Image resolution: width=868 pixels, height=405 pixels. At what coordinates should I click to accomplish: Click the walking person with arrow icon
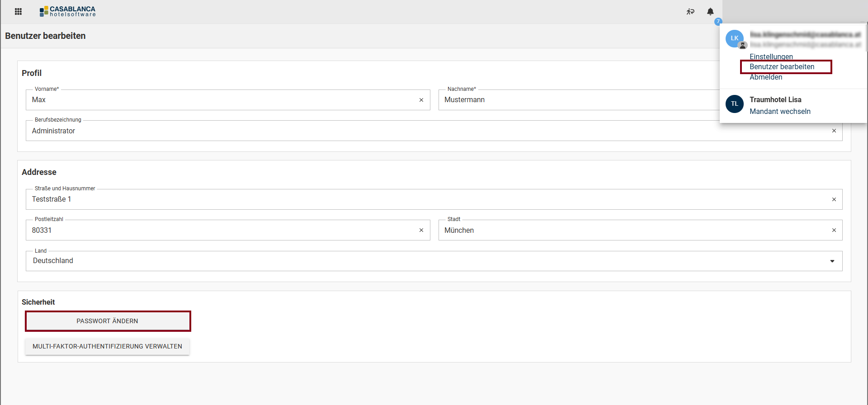tap(690, 12)
